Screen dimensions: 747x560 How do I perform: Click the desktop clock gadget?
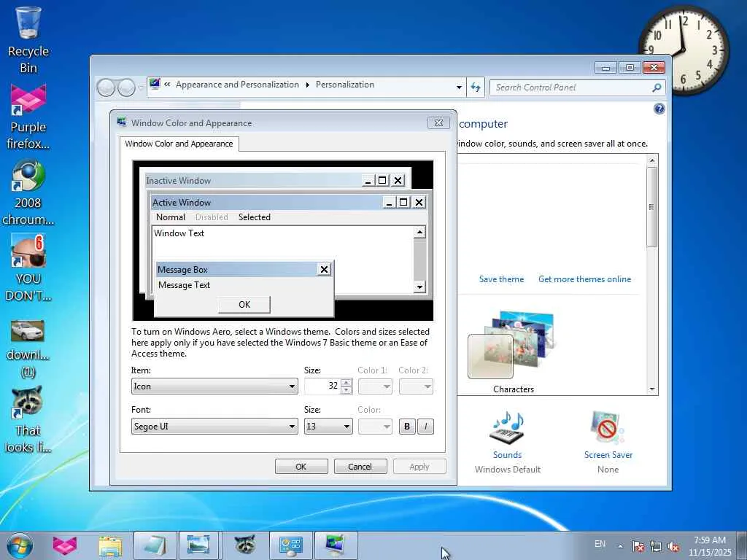point(684,50)
